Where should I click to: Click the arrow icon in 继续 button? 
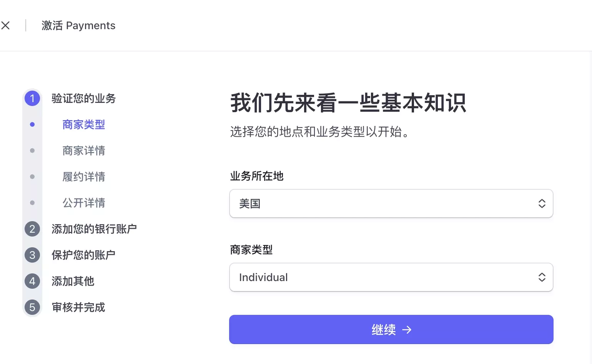tap(407, 329)
